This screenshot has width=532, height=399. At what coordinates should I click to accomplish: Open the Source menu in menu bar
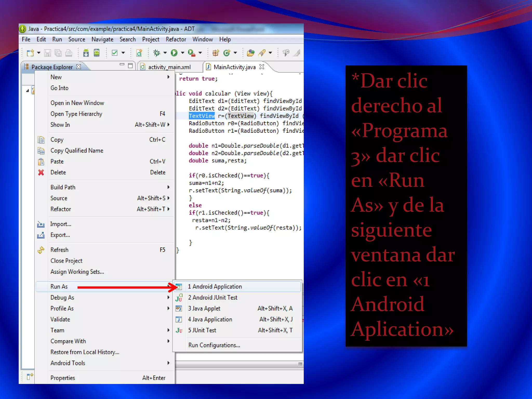click(77, 39)
